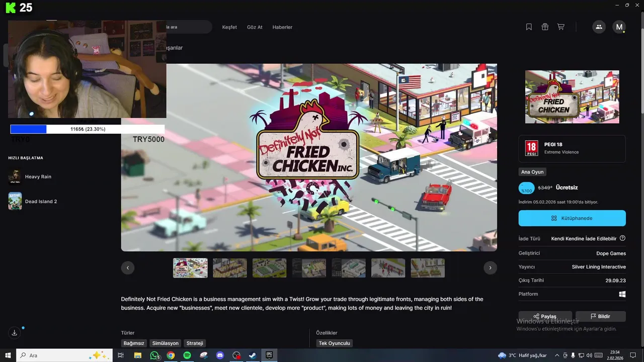The width and height of the screenshot is (644, 362).
Task: Click the Epic Games taskbar icon
Action: point(269,355)
